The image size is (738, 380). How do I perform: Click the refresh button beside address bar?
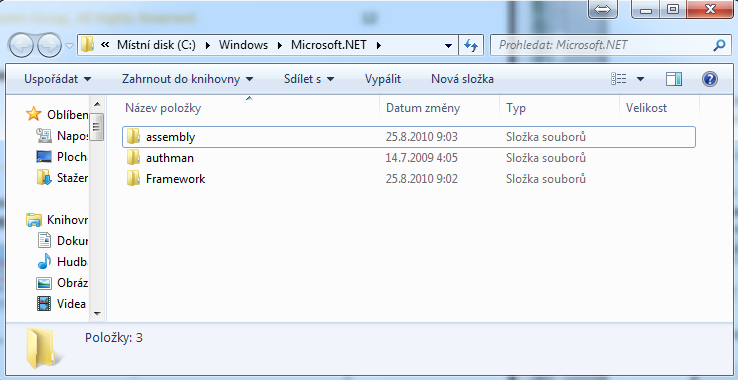click(471, 45)
